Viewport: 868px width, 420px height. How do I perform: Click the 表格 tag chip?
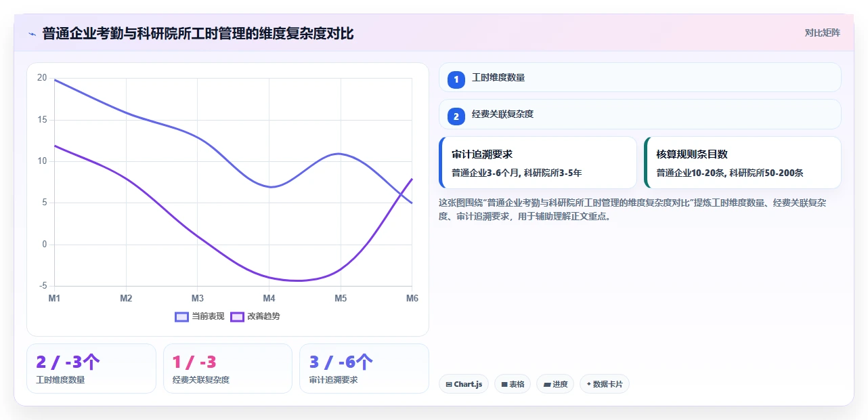[x=513, y=384]
